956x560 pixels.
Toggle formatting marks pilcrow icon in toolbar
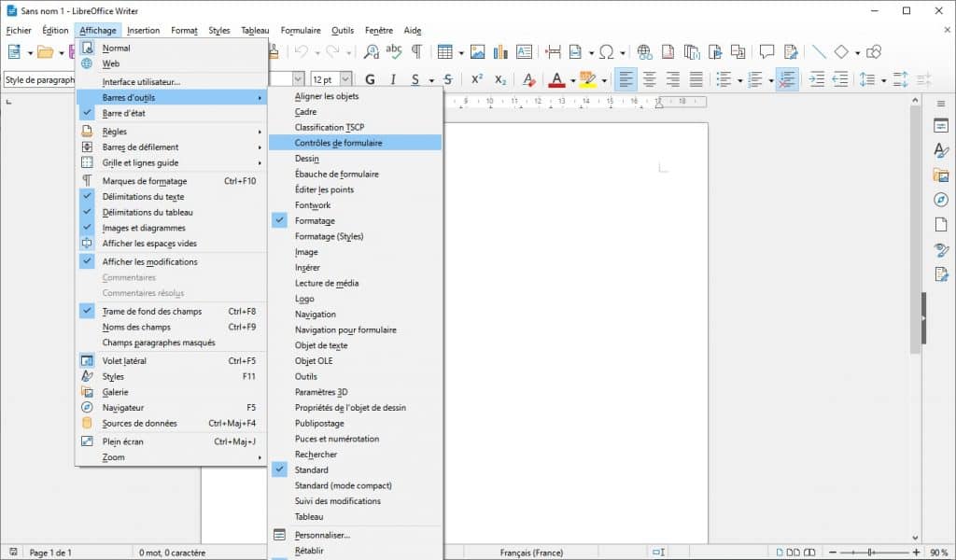coord(417,51)
